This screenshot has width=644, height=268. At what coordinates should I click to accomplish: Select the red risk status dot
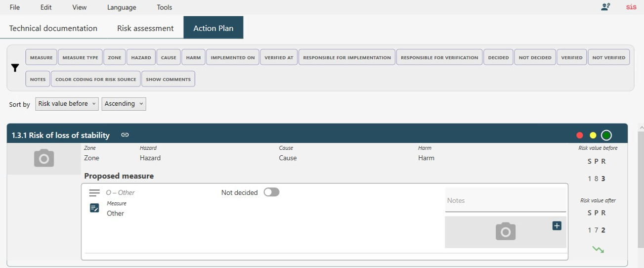(580, 135)
